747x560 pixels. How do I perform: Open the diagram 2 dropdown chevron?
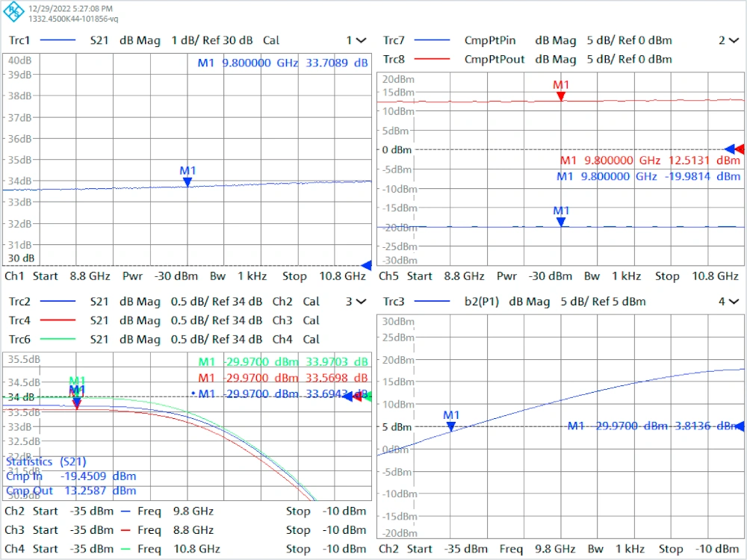(x=734, y=40)
